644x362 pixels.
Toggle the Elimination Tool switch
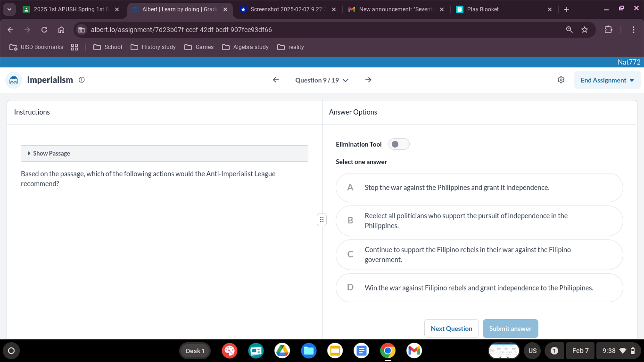click(399, 144)
